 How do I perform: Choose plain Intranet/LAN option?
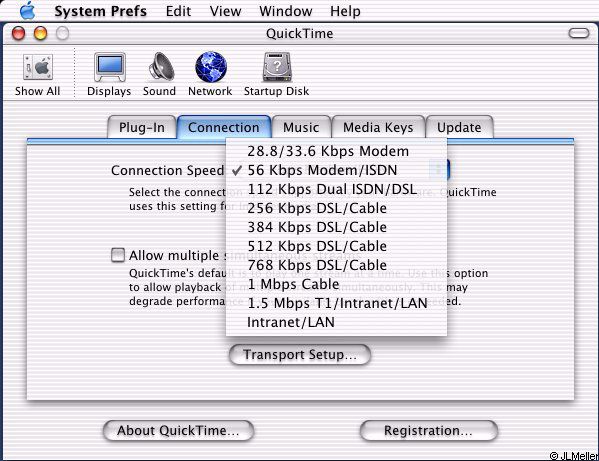coord(336,322)
